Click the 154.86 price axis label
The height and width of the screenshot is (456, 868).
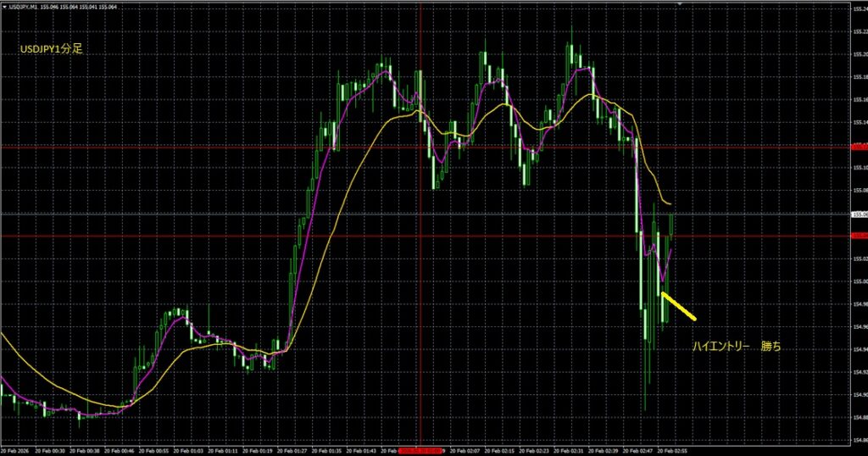pos(860,440)
